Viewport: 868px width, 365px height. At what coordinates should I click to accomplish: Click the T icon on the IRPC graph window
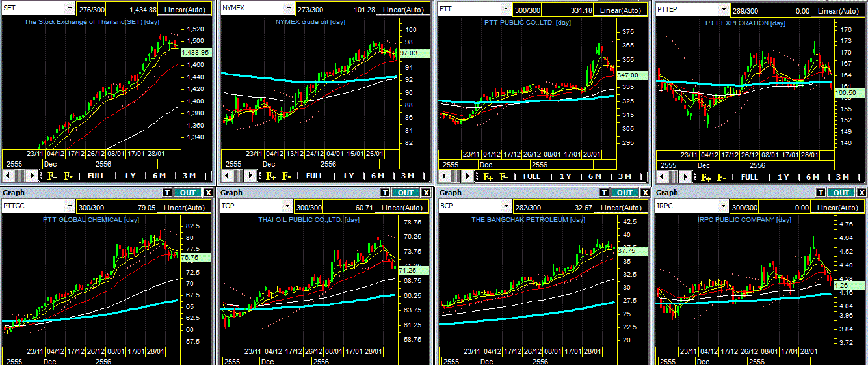pos(821,192)
